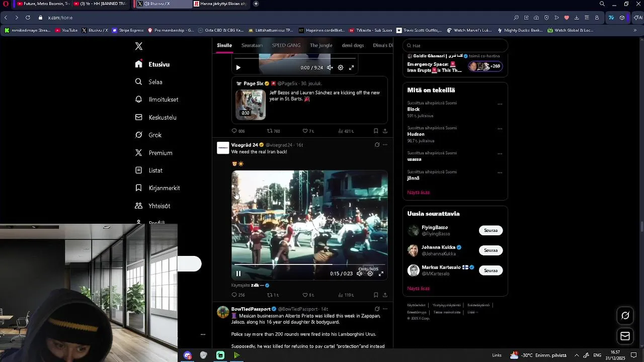Viewport: 644px width, 362px height.
Task: Follow Markus Kartesalo
Action: [491, 270]
